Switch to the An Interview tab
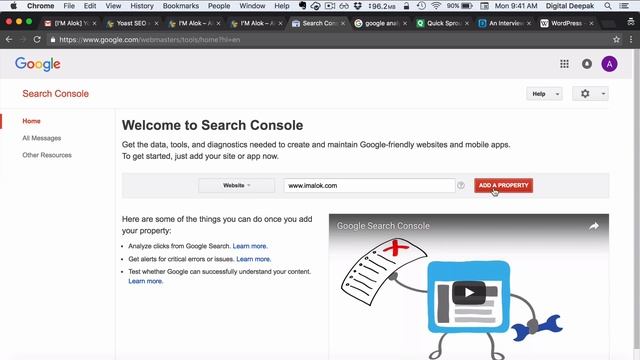 coord(505,24)
